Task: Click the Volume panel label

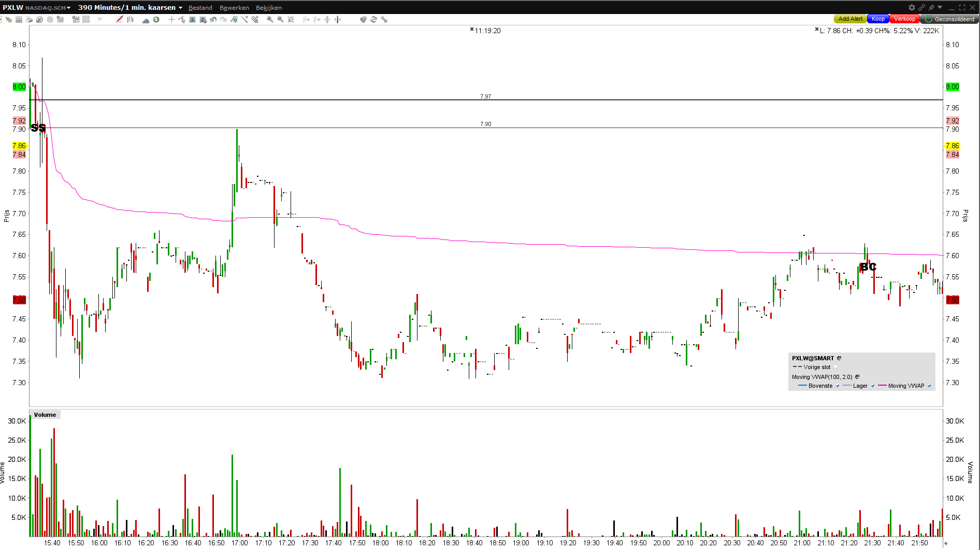Action: click(45, 415)
